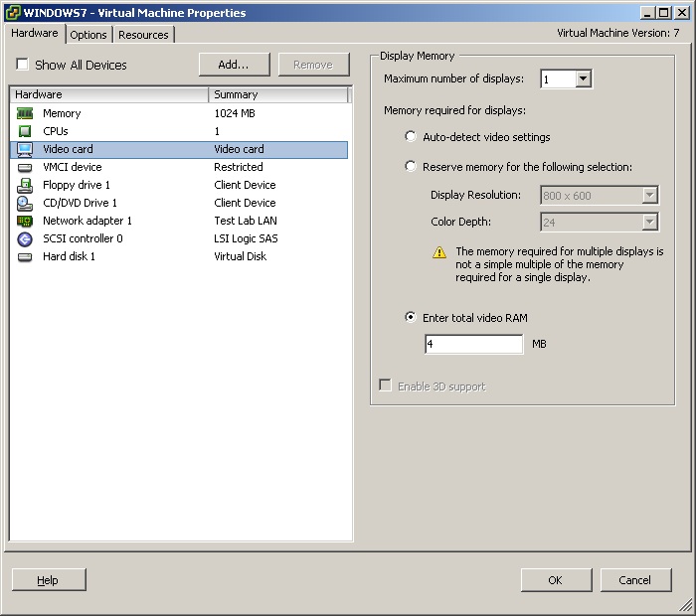Viewport: 696px width, 616px height.
Task: Switch to the Hardware tab
Action: [x=35, y=33]
